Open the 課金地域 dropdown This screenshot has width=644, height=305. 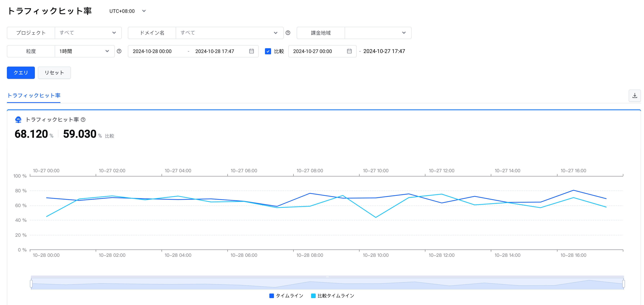coord(378,33)
